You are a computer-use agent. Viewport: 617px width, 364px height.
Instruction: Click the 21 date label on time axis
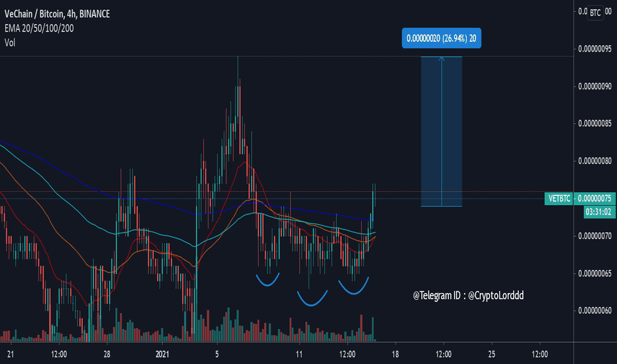(x=11, y=354)
